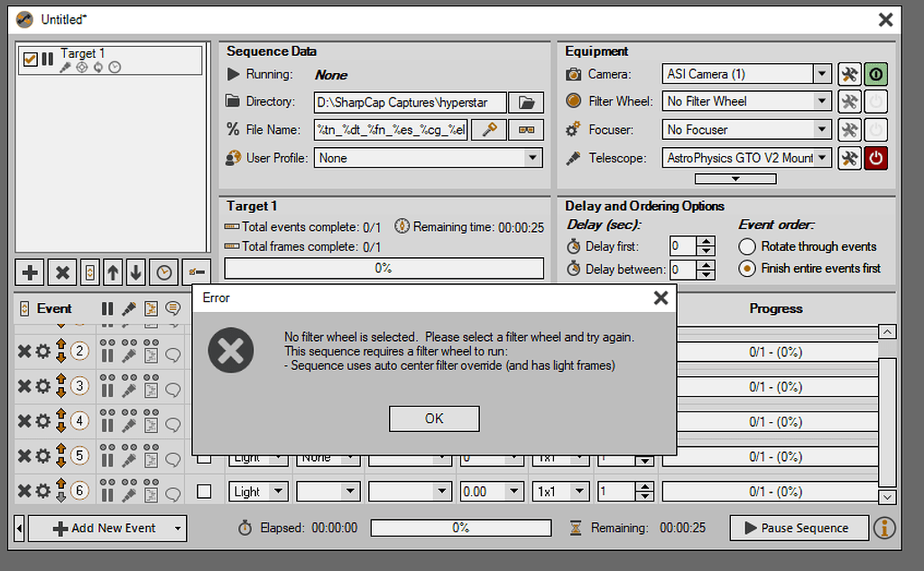Open camera settings via the wrench icon
The image size is (924, 571).
(x=849, y=73)
